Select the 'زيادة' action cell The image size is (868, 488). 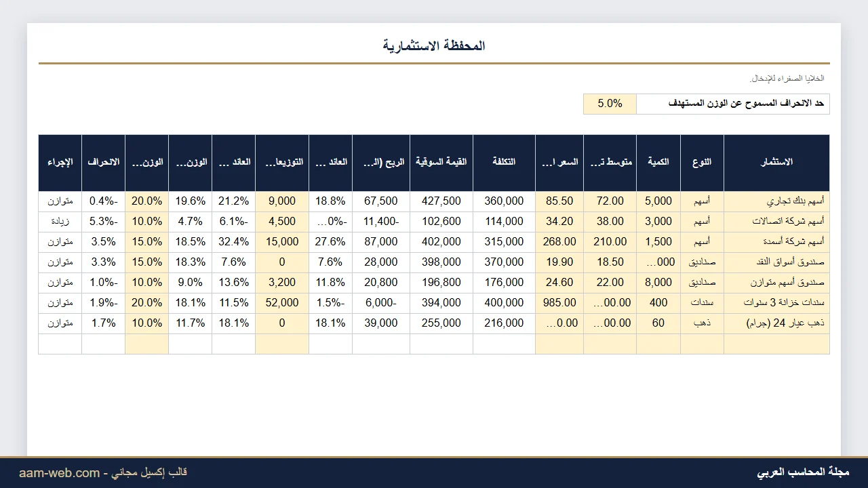60,222
